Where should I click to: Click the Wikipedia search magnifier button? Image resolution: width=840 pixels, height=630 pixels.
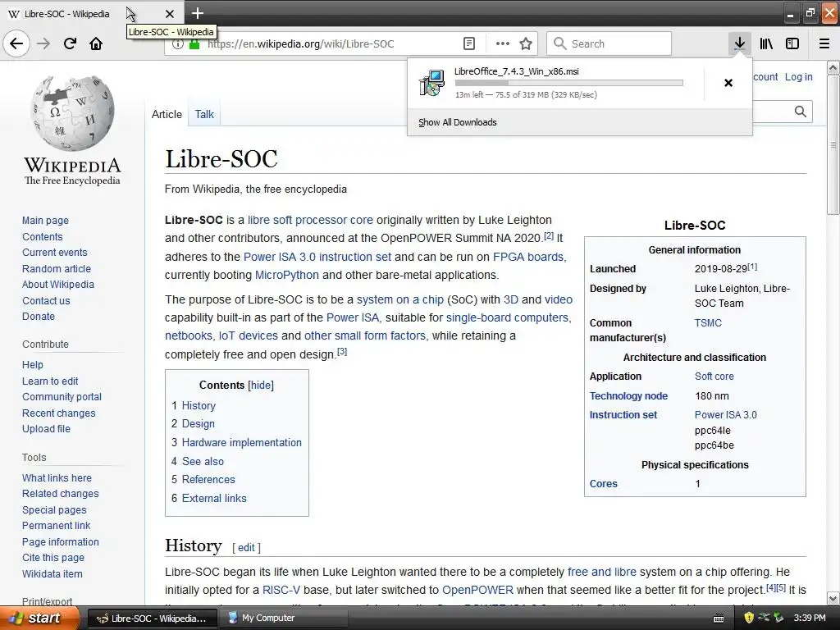pyautogui.click(x=800, y=112)
